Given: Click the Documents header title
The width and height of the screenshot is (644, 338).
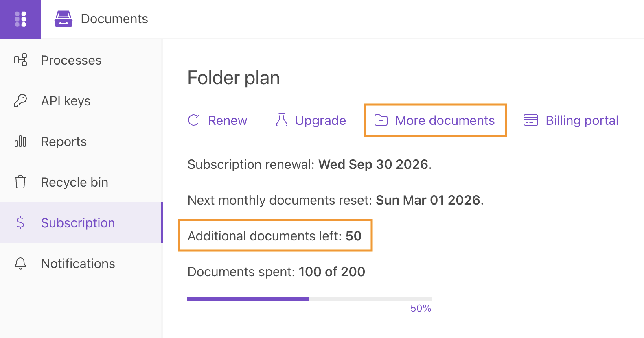Looking at the screenshot, I should click(114, 19).
